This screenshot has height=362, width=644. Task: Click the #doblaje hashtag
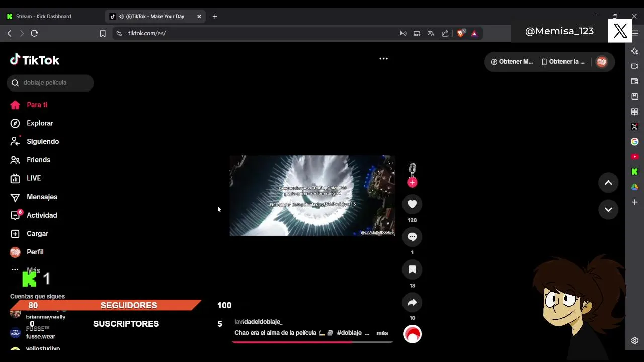349,333
